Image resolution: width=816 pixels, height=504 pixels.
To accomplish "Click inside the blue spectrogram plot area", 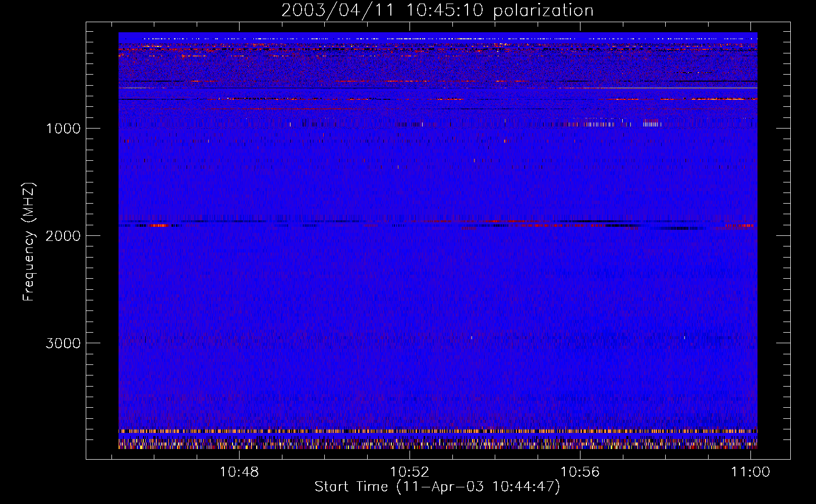I will coord(438,240).
